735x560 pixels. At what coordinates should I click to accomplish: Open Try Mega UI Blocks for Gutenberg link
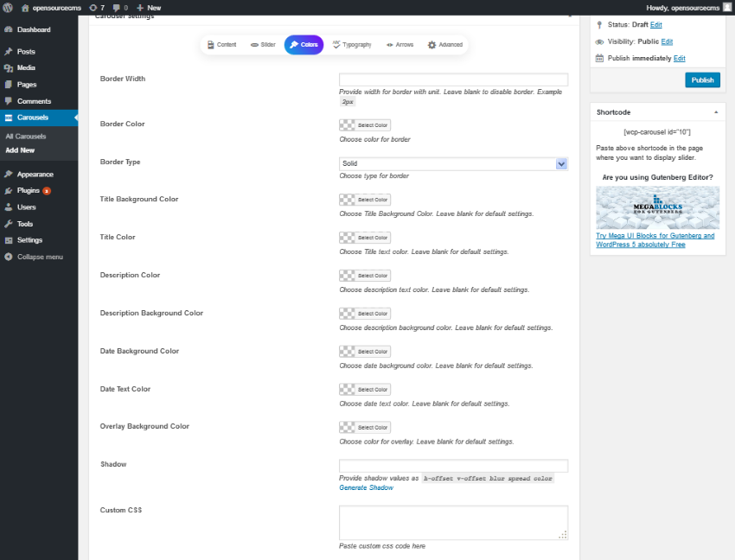(655, 240)
